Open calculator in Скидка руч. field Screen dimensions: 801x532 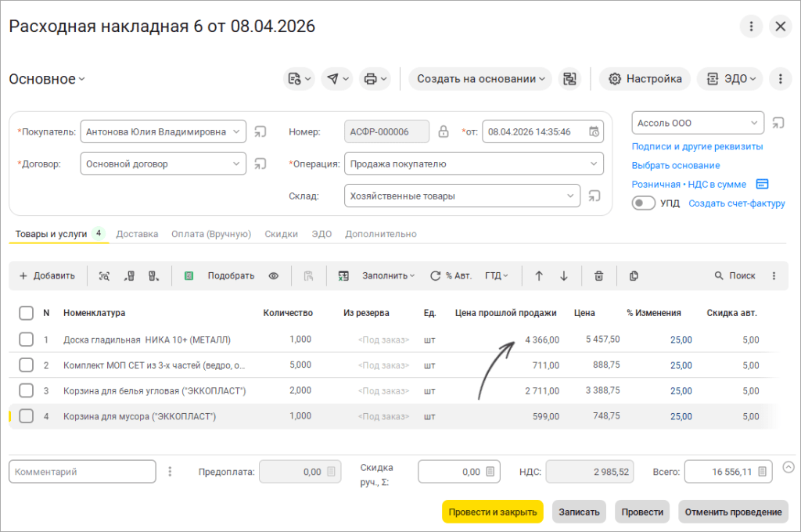(490, 471)
